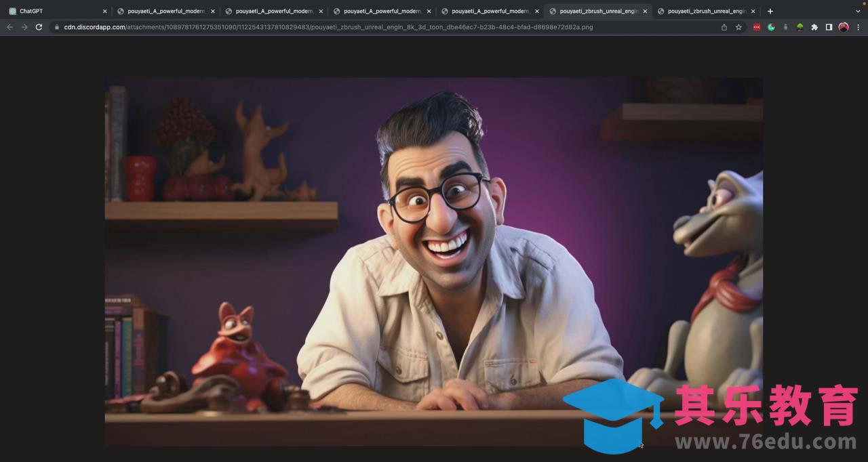Open a new tab with plus button
The height and width of the screenshot is (462, 868).
[x=770, y=11]
